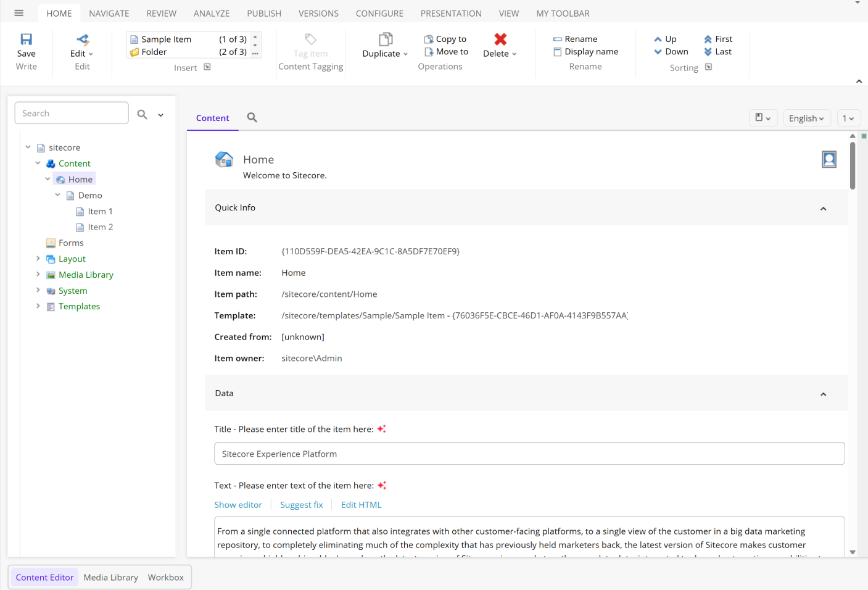Click the Rename command
Viewport: 868px width, 590px height.
click(575, 39)
